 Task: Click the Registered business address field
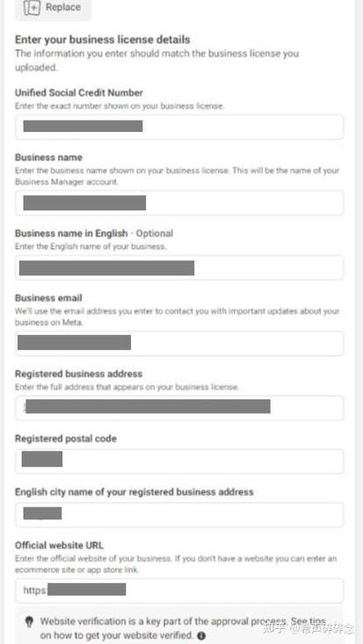179,408
